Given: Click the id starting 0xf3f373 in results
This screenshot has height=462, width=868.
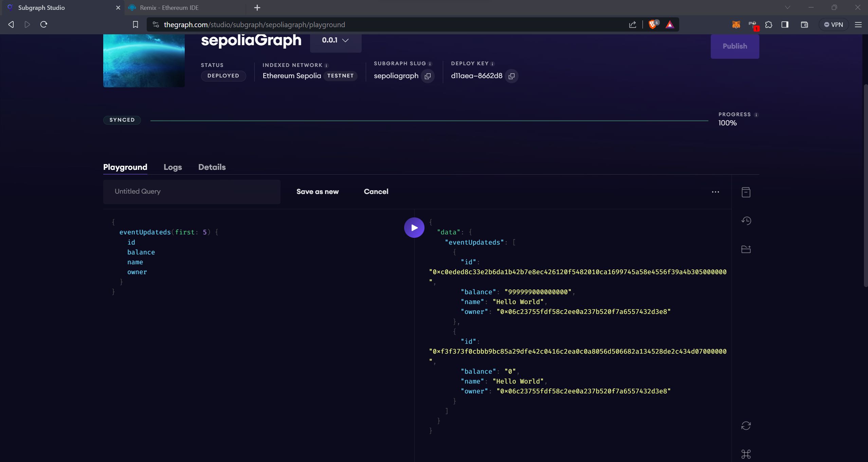Looking at the screenshot, I should tap(578, 352).
